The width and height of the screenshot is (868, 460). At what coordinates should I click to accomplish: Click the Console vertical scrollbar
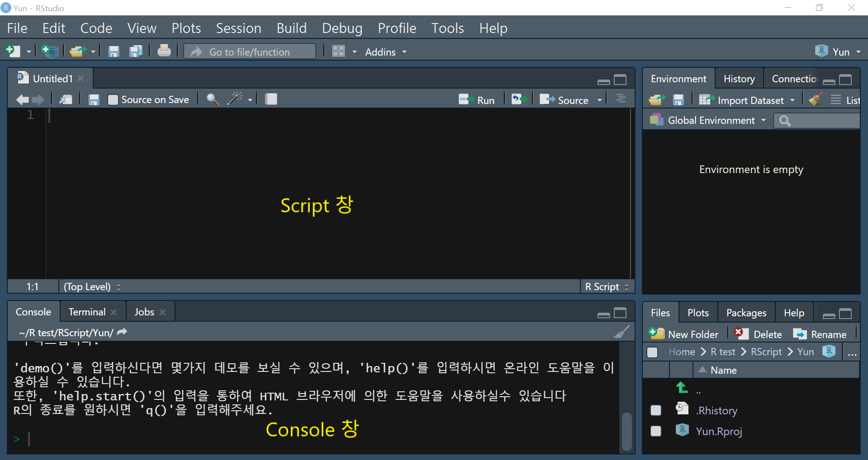[x=626, y=431]
